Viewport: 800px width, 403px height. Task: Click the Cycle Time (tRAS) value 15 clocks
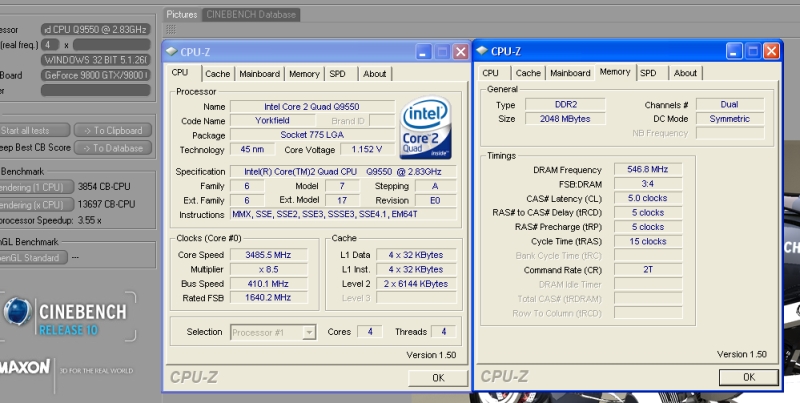click(648, 241)
